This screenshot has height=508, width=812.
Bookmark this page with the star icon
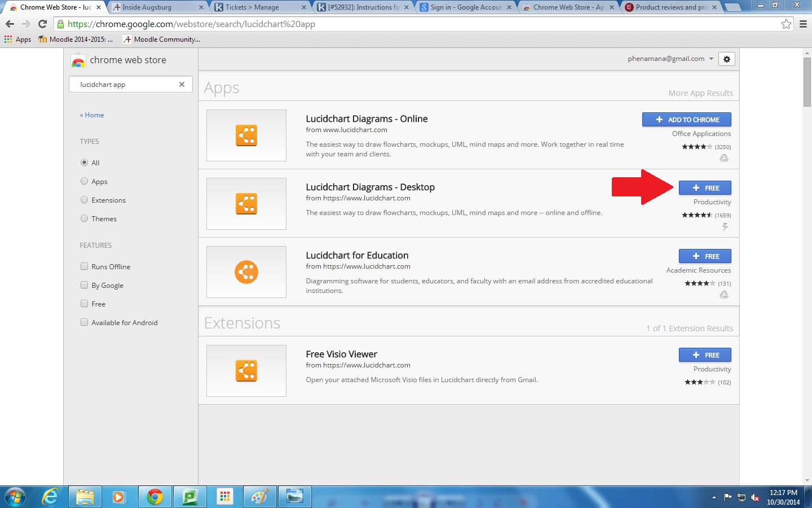coord(786,24)
